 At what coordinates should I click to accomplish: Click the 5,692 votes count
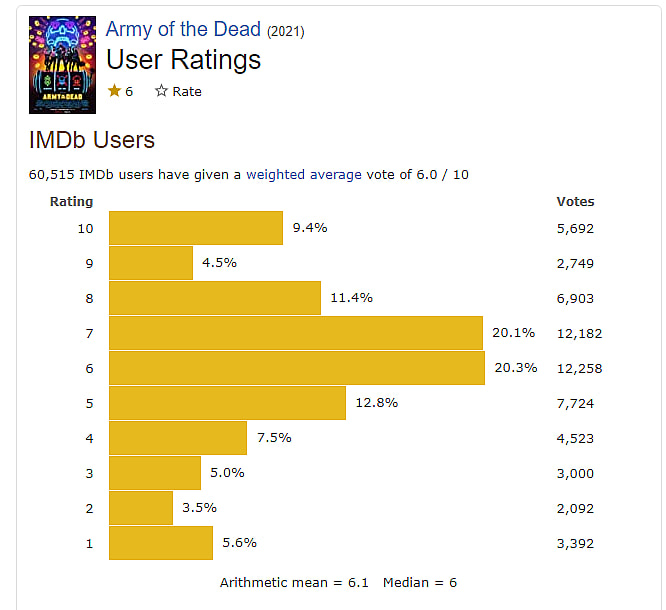pos(575,228)
